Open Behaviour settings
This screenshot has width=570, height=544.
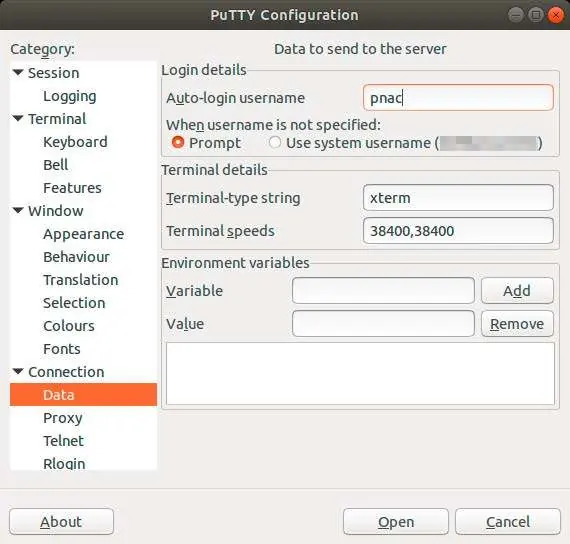pyautogui.click(x=76, y=257)
